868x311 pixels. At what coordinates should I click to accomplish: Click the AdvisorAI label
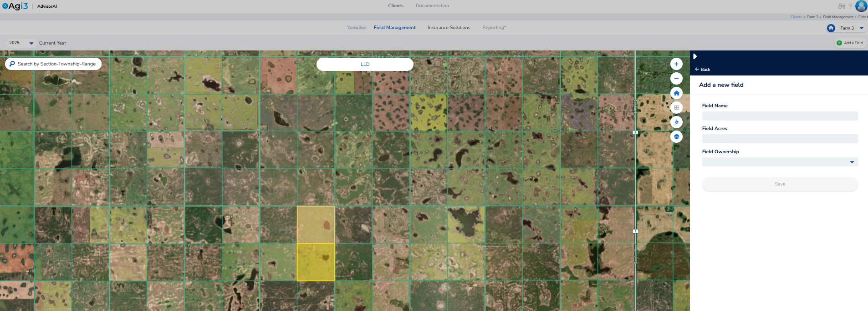(47, 6)
